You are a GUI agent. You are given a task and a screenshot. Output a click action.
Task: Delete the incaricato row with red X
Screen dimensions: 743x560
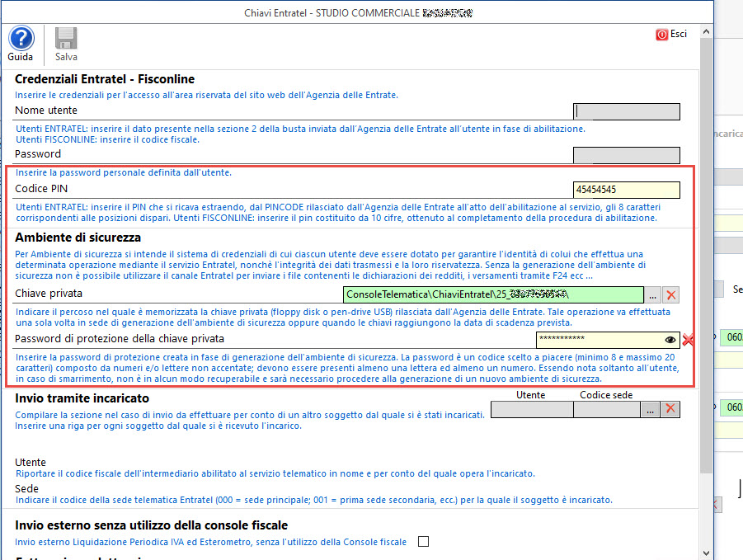[670, 409]
